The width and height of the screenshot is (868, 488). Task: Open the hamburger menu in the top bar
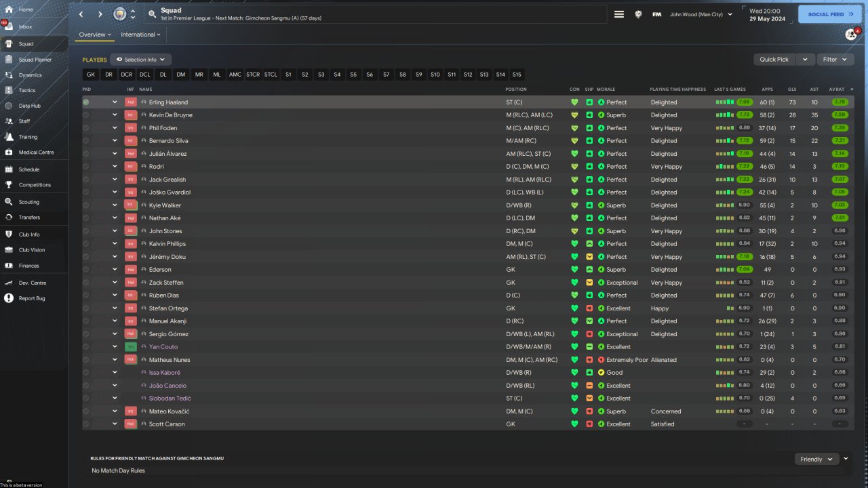pos(619,14)
